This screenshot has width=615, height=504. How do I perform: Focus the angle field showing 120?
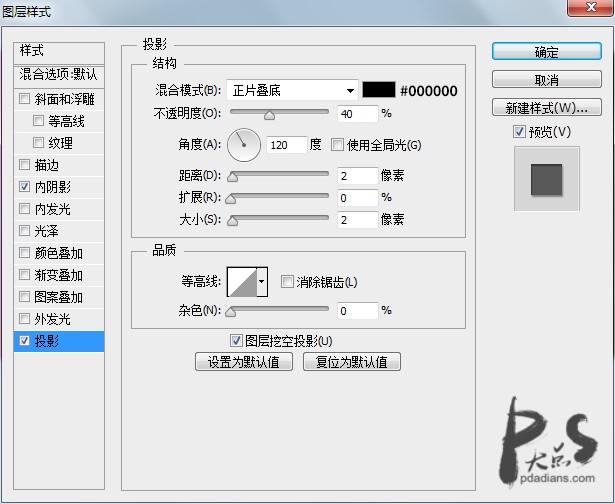pyautogui.click(x=287, y=145)
